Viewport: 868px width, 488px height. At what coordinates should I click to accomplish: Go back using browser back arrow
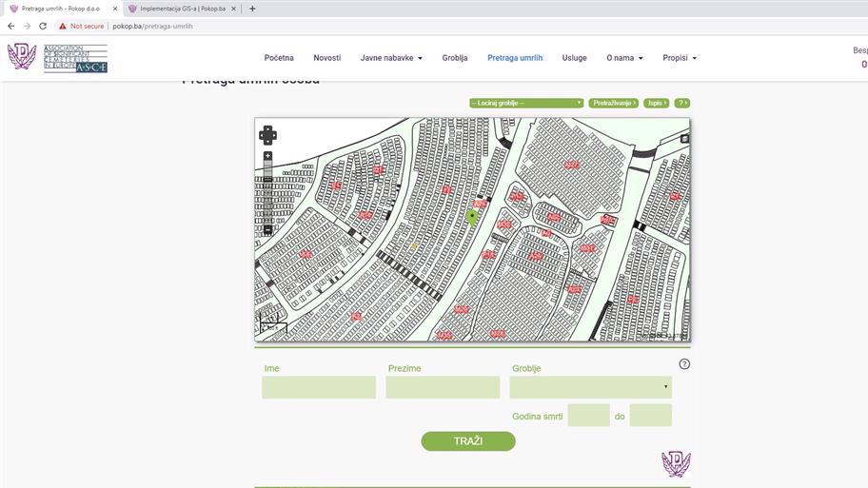pos(11,26)
